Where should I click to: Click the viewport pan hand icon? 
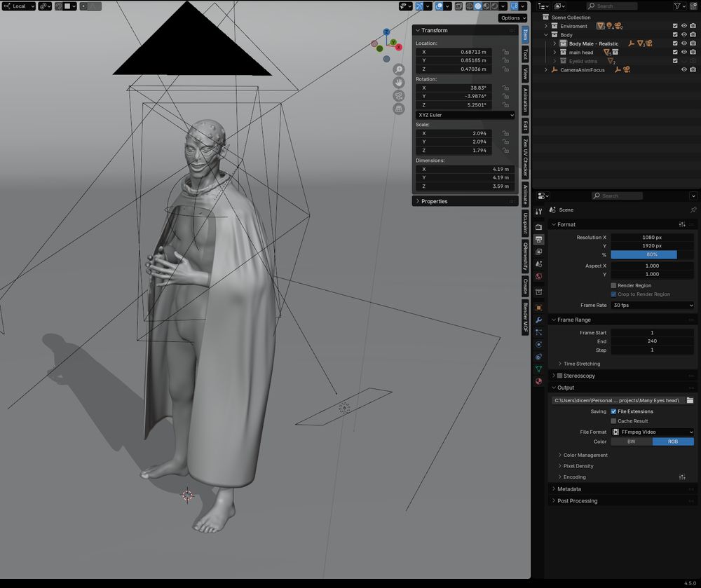398,83
